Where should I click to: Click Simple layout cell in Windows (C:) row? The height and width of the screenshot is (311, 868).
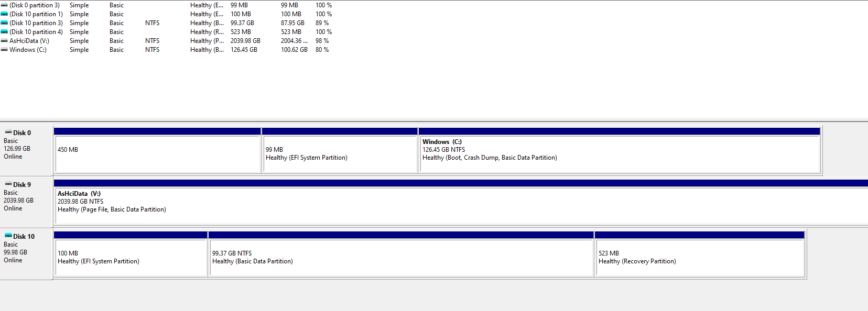[79, 50]
